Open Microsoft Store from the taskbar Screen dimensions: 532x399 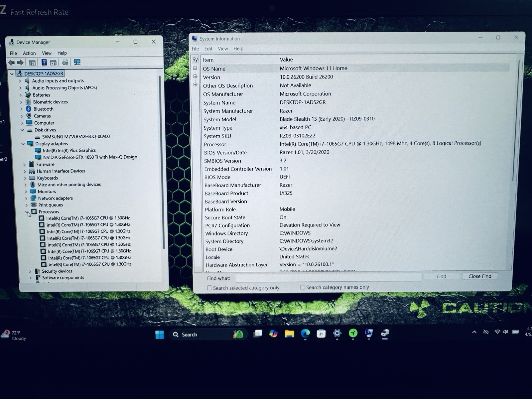click(x=321, y=333)
